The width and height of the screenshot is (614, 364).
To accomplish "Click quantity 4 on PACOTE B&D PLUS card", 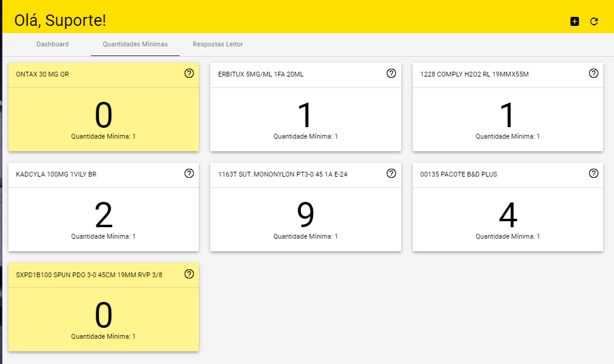I will pyautogui.click(x=507, y=215).
